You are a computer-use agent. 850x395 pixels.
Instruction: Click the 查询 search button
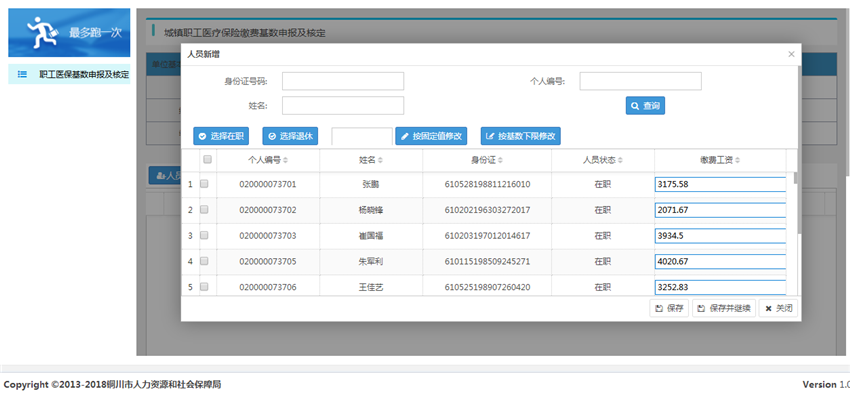(x=645, y=106)
